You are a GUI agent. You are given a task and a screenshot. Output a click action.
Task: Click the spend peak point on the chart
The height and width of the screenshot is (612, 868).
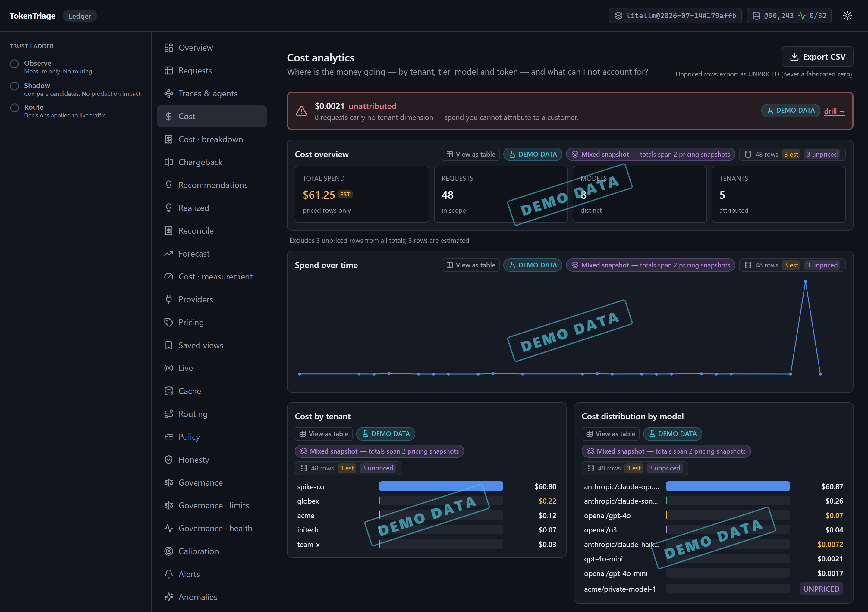[805, 281]
